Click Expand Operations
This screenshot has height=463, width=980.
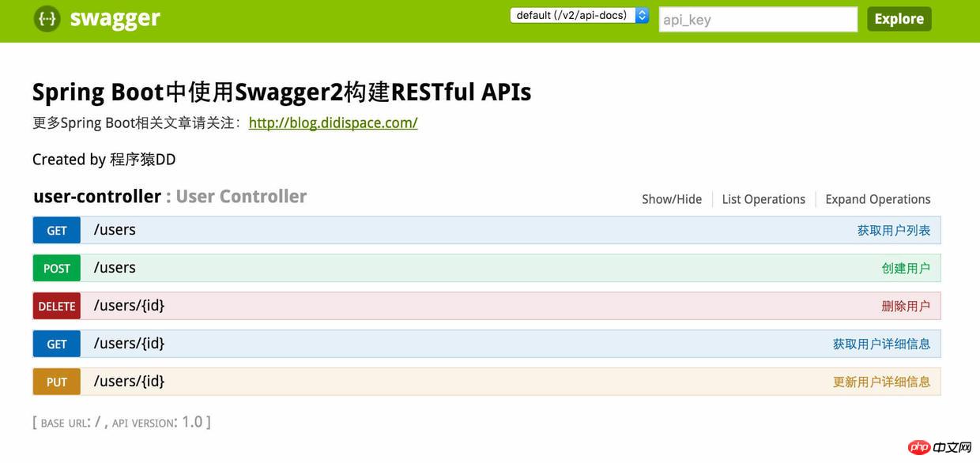coord(878,199)
